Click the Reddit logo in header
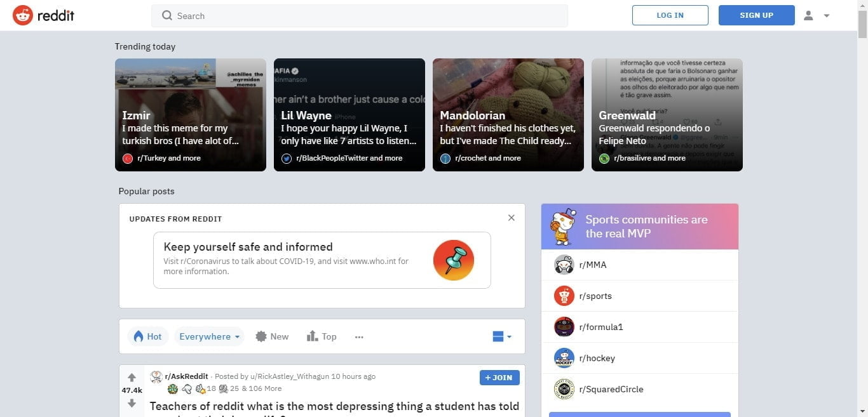868x417 pixels. 43,15
